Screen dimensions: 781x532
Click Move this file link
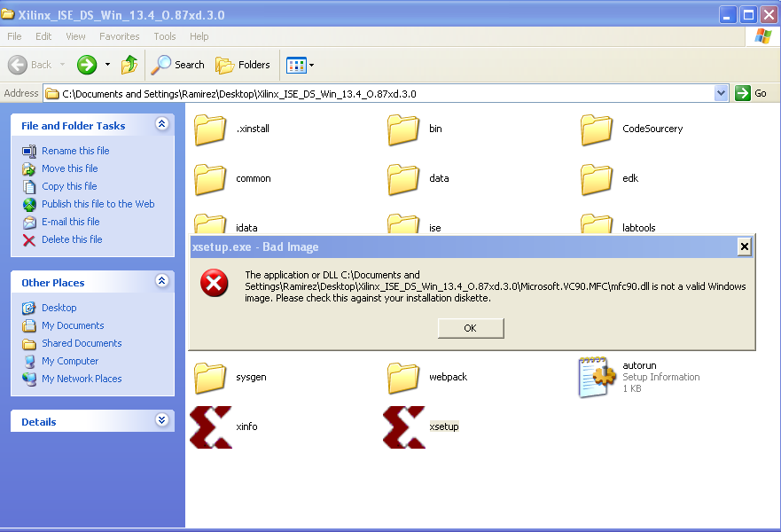pos(70,168)
